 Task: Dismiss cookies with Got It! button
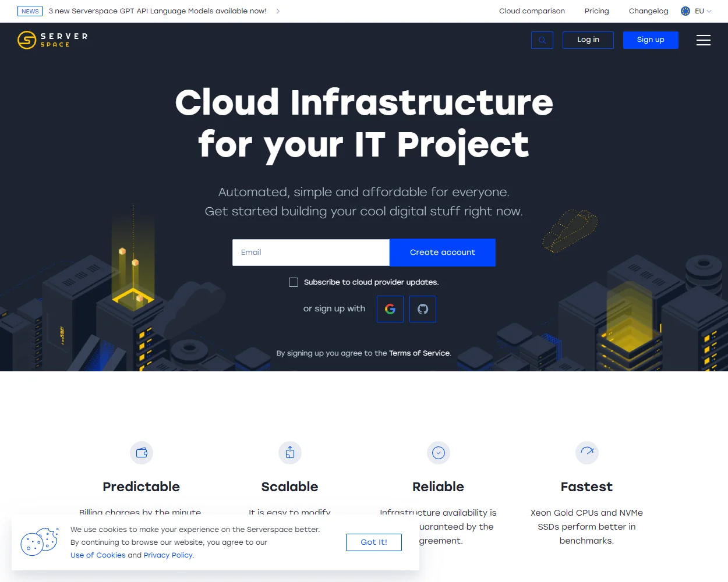(x=373, y=542)
